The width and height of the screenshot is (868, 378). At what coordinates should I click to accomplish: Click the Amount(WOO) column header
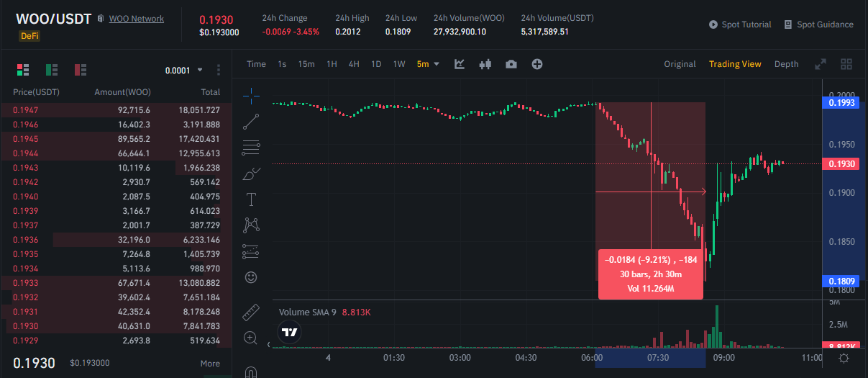click(122, 92)
